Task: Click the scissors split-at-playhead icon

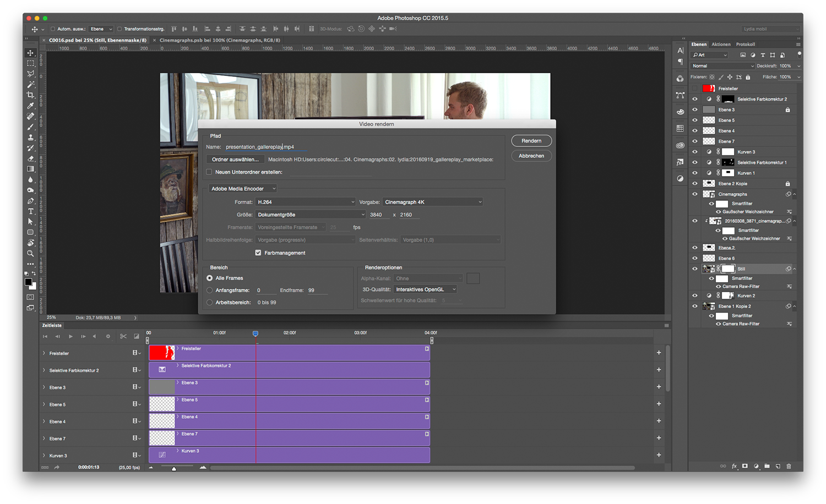Action: pos(123,336)
